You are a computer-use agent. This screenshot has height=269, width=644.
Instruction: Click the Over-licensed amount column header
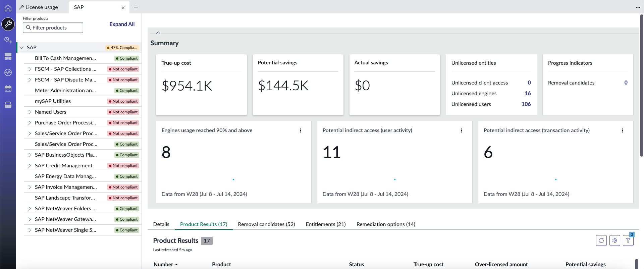tap(501, 264)
